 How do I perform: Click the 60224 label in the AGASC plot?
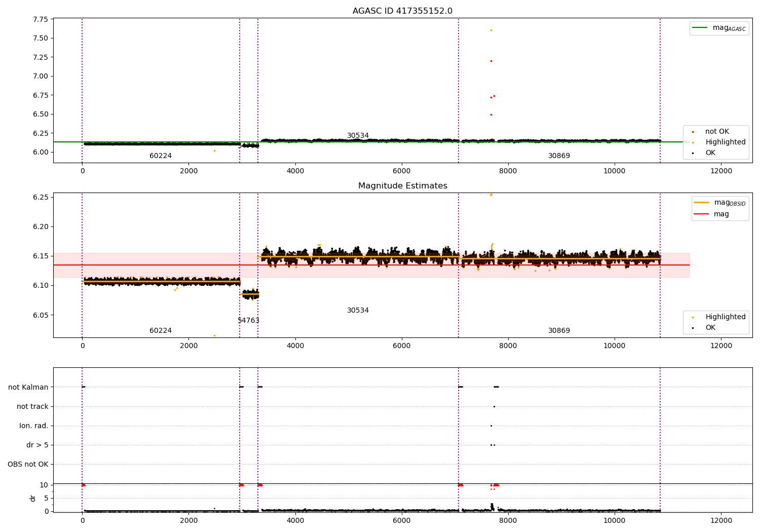161,156
